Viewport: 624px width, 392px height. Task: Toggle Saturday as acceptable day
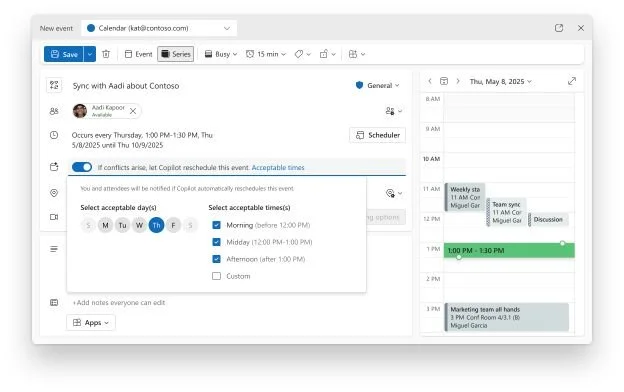[x=191, y=225]
